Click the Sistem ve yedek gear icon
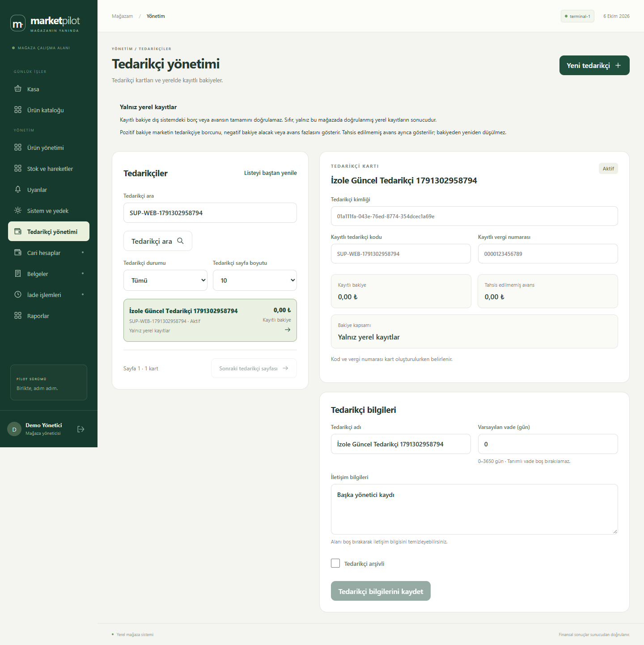This screenshot has width=644, height=645. 18,210
